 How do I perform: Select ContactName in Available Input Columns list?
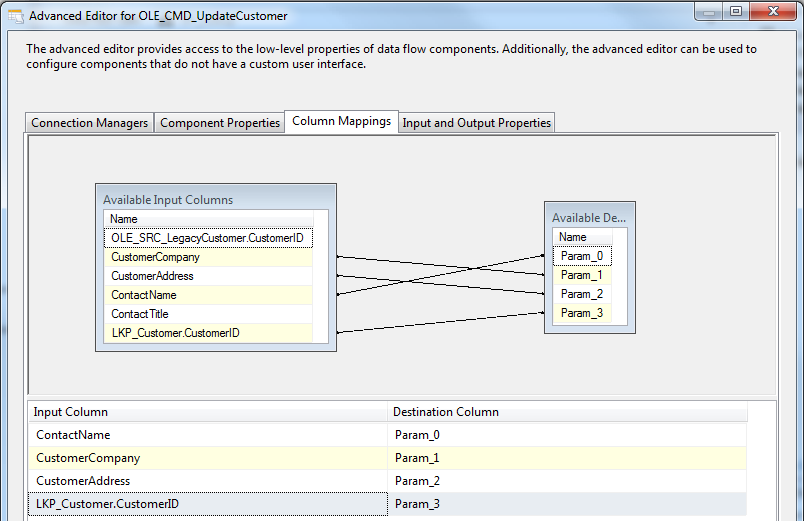208,295
